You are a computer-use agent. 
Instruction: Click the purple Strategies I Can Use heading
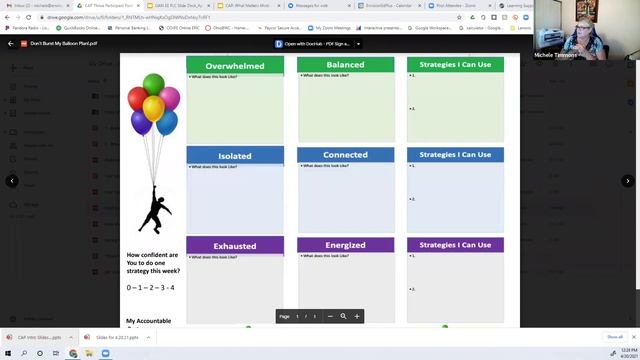455,245
